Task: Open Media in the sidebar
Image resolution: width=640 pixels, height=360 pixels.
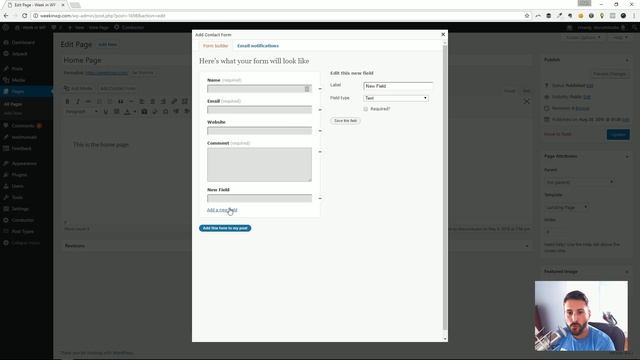Action: (x=18, y=80)
